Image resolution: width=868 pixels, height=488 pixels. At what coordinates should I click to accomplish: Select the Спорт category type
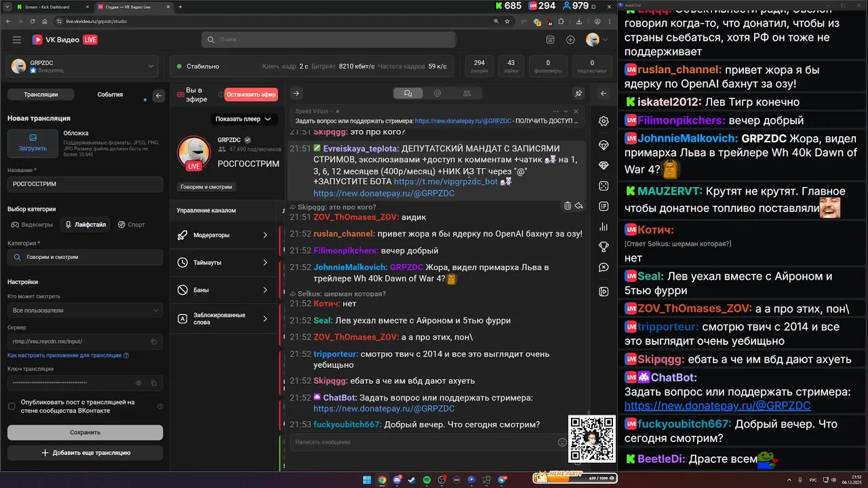click(132, 224)
